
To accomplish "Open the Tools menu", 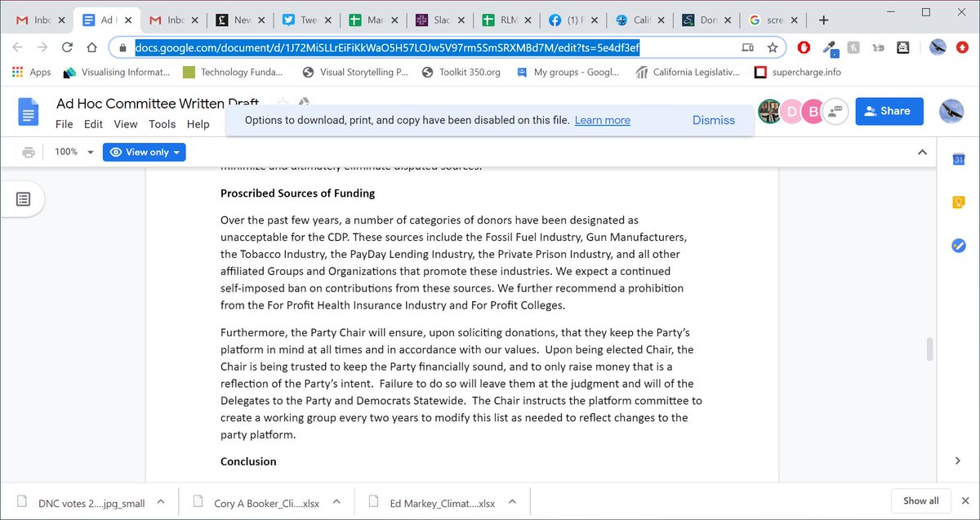I will [162, 124].
